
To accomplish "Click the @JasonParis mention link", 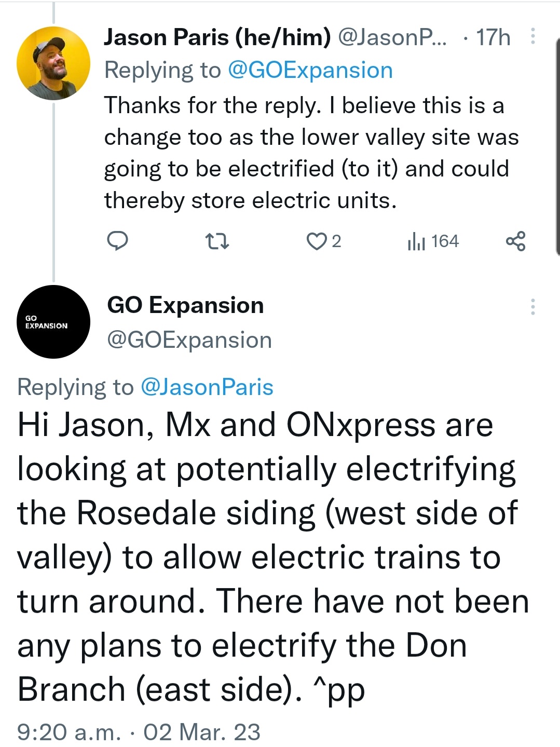I will point(207,387).
